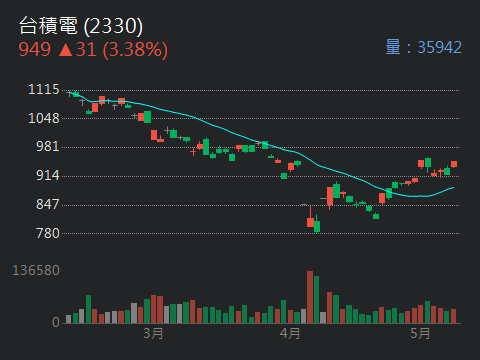
Task: Click the 949 current price value
Action: tap(35, 50)
